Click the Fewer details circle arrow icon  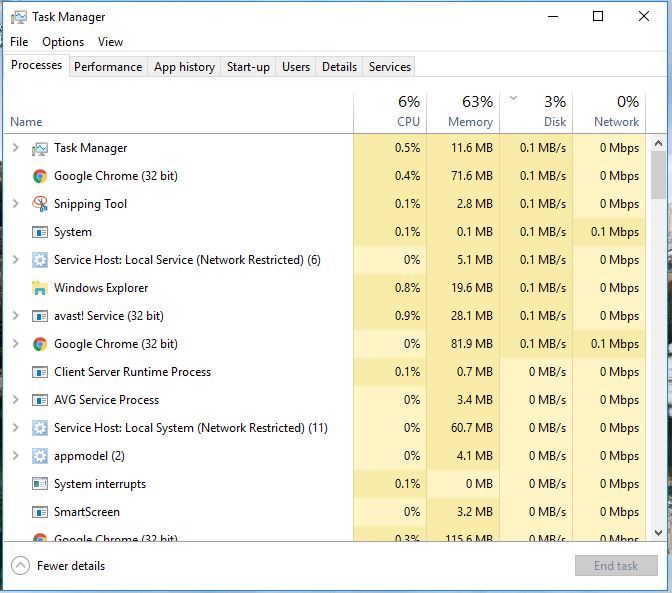point(21,566)
